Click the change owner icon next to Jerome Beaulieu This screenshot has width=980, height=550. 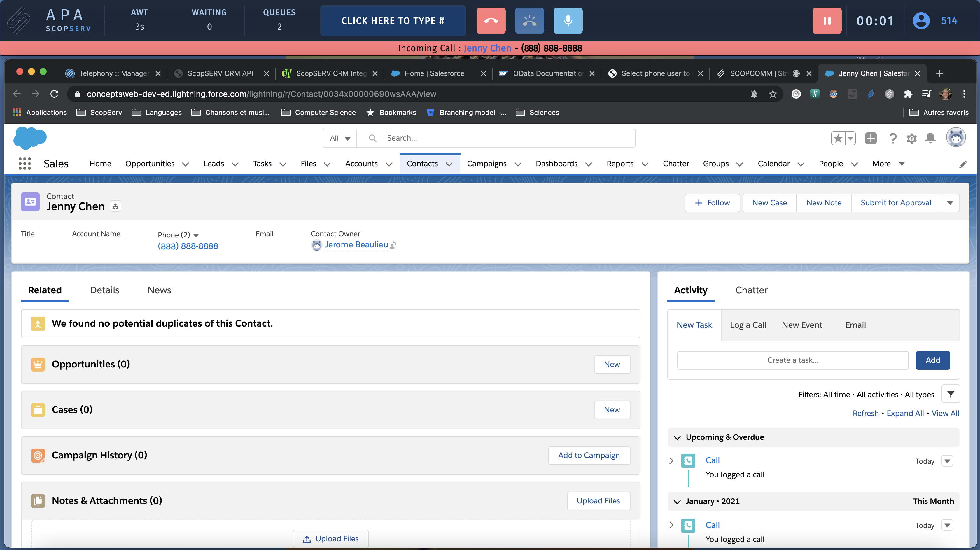pyautogui.click(x=393, y=245)
